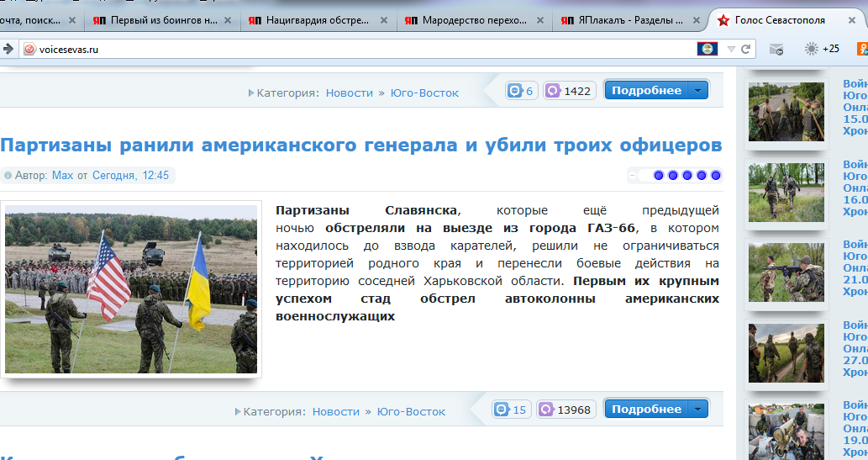Close the Мародерство tab
This screenshot has height=460, width=868.
coord(539,20)
